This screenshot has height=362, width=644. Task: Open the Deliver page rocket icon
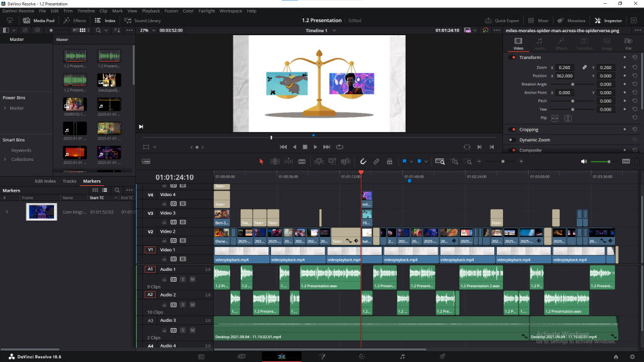tap(442, 357)
